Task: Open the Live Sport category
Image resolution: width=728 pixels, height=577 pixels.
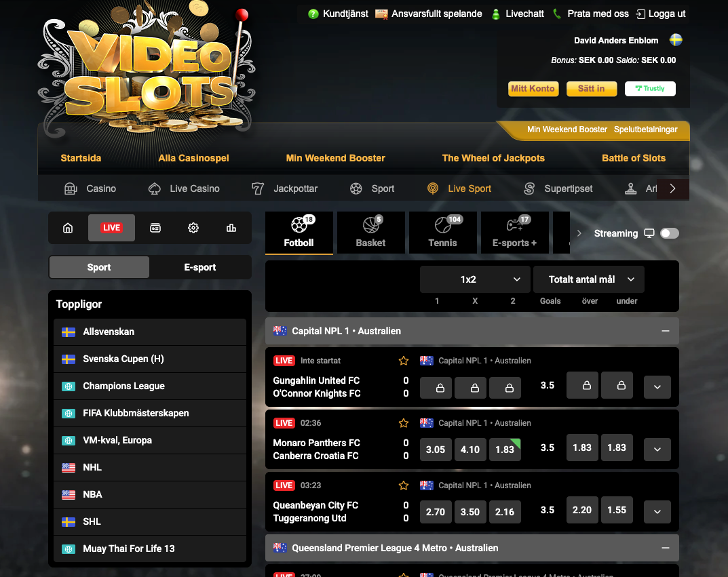Action: (459, 188)
